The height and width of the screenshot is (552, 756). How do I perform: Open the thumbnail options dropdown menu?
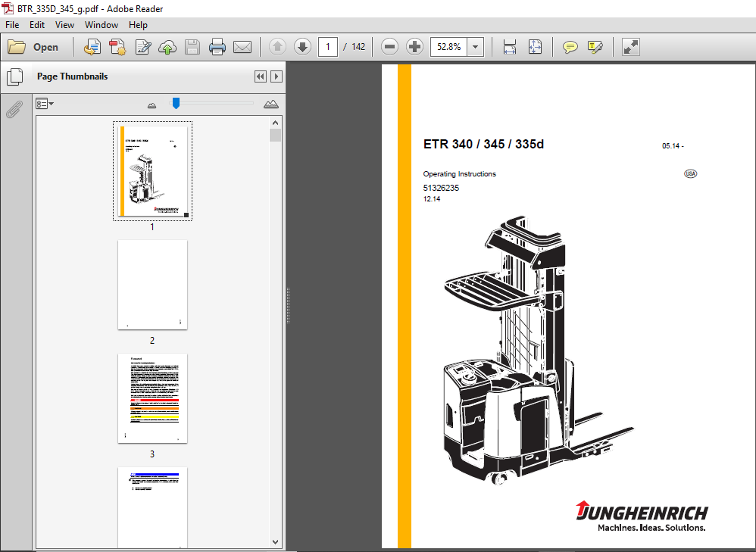coord(45,104)
